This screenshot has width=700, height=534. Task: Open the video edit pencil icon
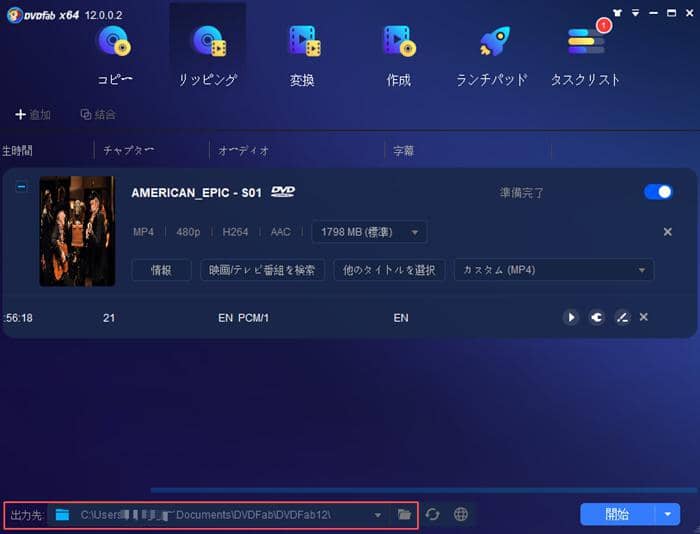click(622, 317)
